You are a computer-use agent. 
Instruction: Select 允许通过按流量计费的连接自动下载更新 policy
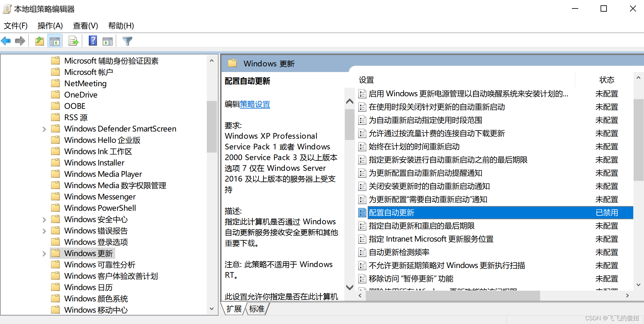click(x=437, y=133)
